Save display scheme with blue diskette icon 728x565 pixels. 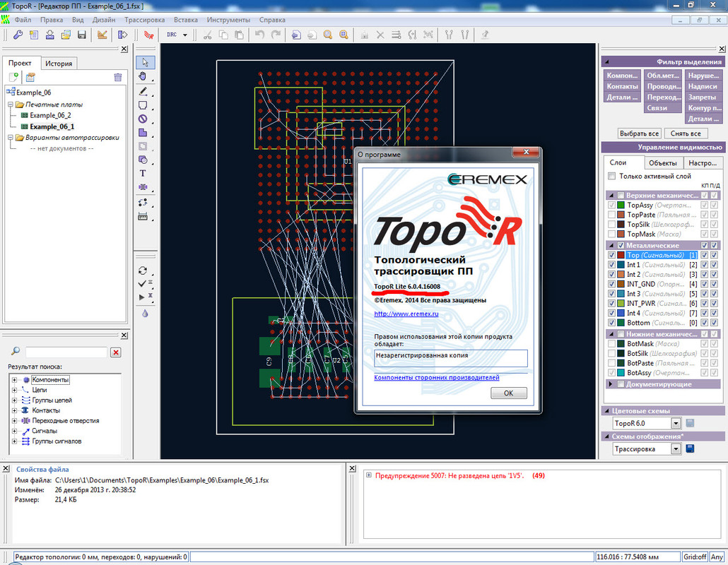[x=690, y=448]
